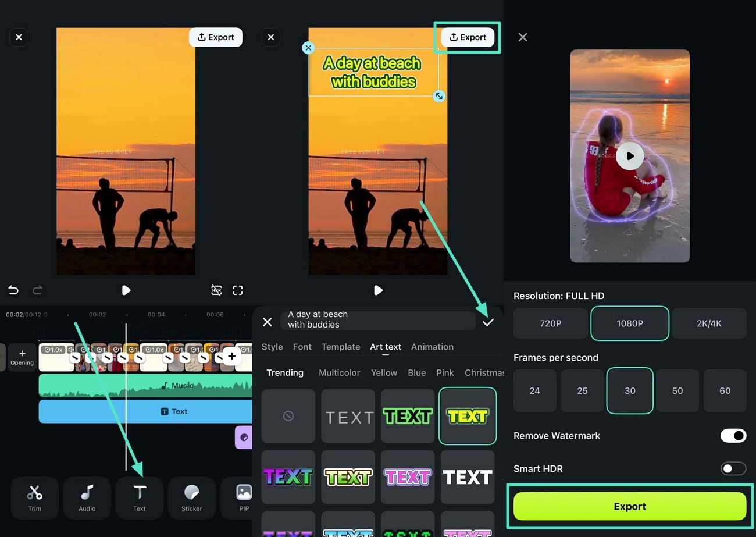The image size is (756, 537).
Task: Switch to the Template tab
Action: (x=341, y=347)
